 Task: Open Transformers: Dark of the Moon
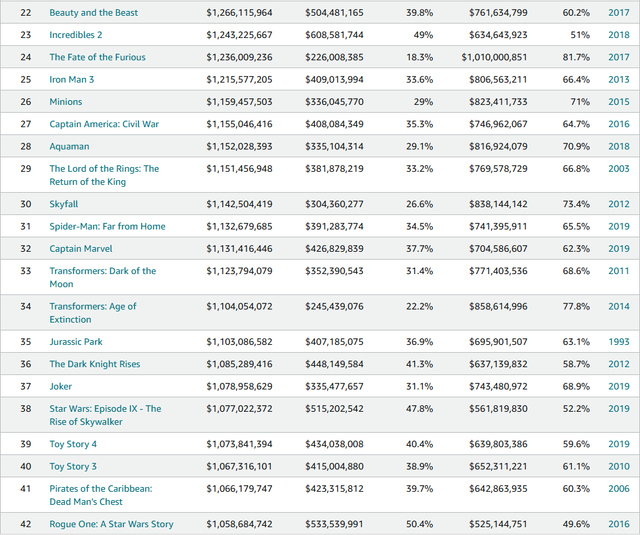click(x=103, y=277)
